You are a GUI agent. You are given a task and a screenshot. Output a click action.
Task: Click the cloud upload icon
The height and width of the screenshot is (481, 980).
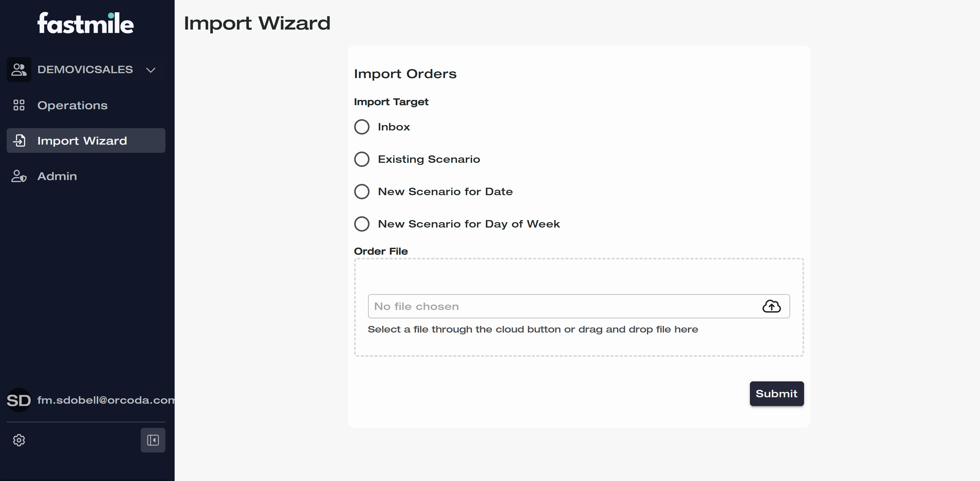pyautogui.click(x=771, y=306)
